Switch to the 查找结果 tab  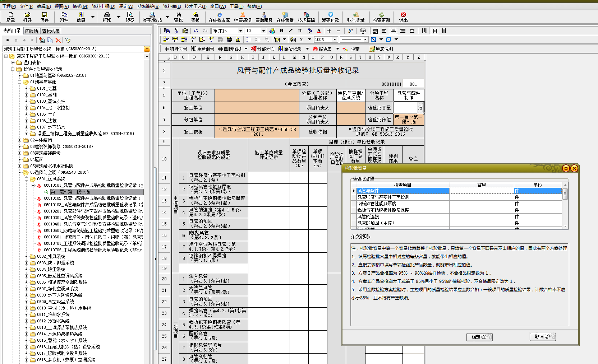[x=51, y=31]
